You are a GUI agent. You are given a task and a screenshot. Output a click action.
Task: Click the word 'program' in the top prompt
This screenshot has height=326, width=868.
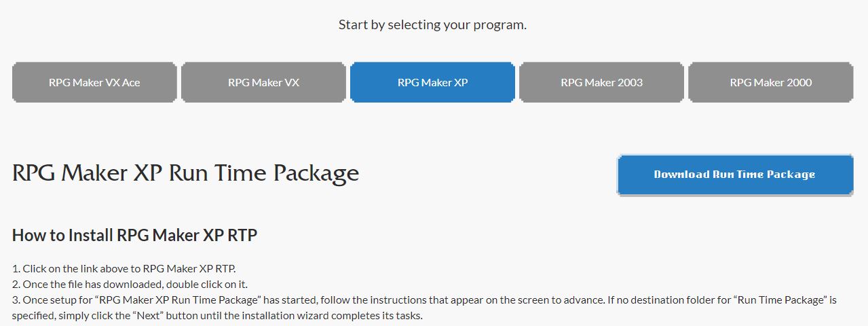coord(503,25)
